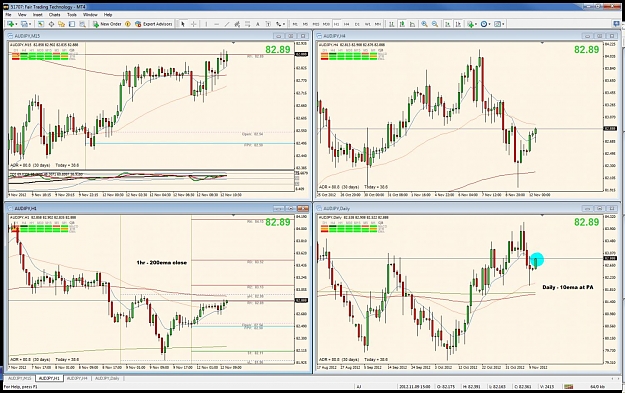Click the periods clock icon

(484, 24)
